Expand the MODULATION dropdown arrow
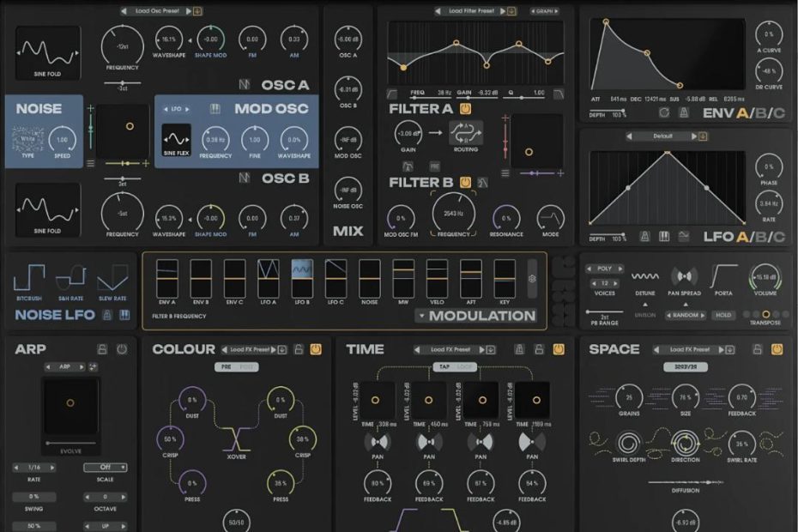Viewport: 798px width, 532px height. (420, 316)
